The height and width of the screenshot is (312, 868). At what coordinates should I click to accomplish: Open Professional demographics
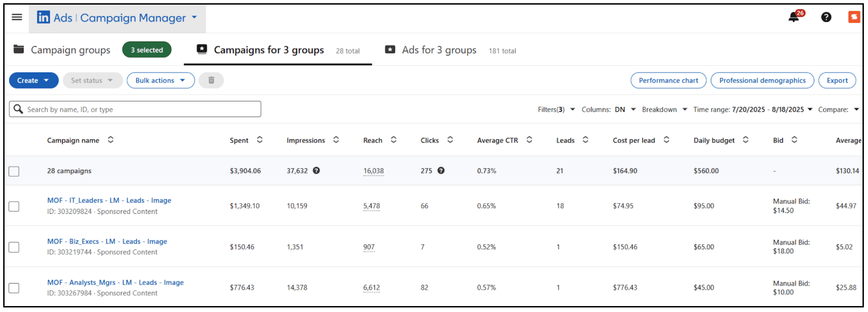click(x=763, y=80)
